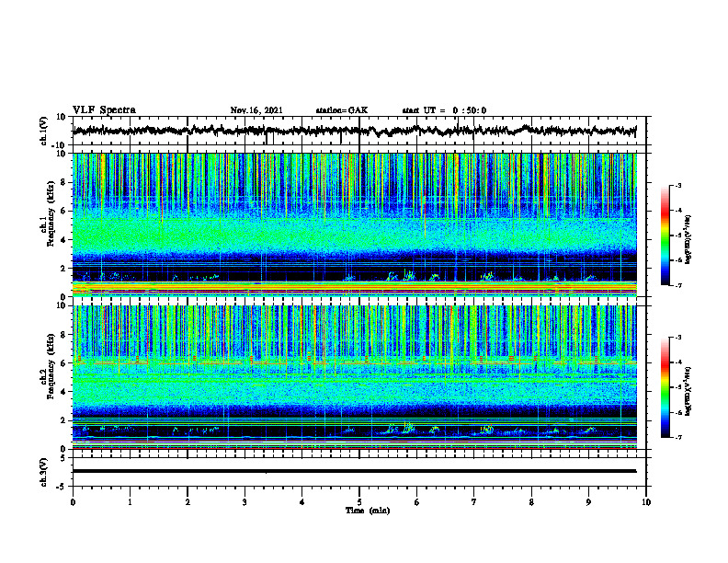
Task: Click the "start UT = 0:50:0" text
Action: tap(444, 110)
